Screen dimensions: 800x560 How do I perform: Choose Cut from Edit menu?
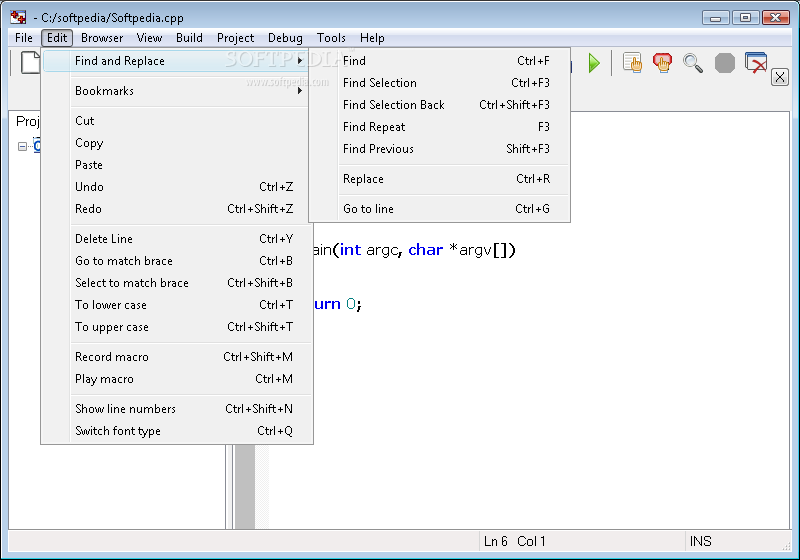[x=176, y=121]
